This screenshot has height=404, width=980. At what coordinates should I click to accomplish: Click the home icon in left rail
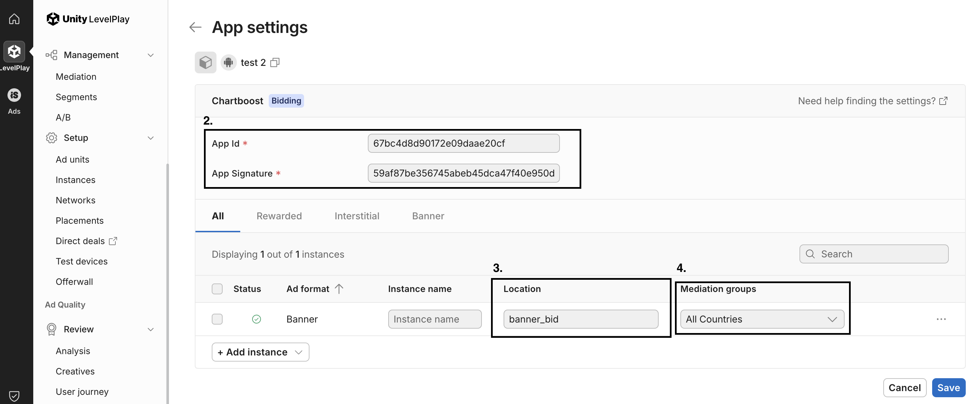[14, 19]
